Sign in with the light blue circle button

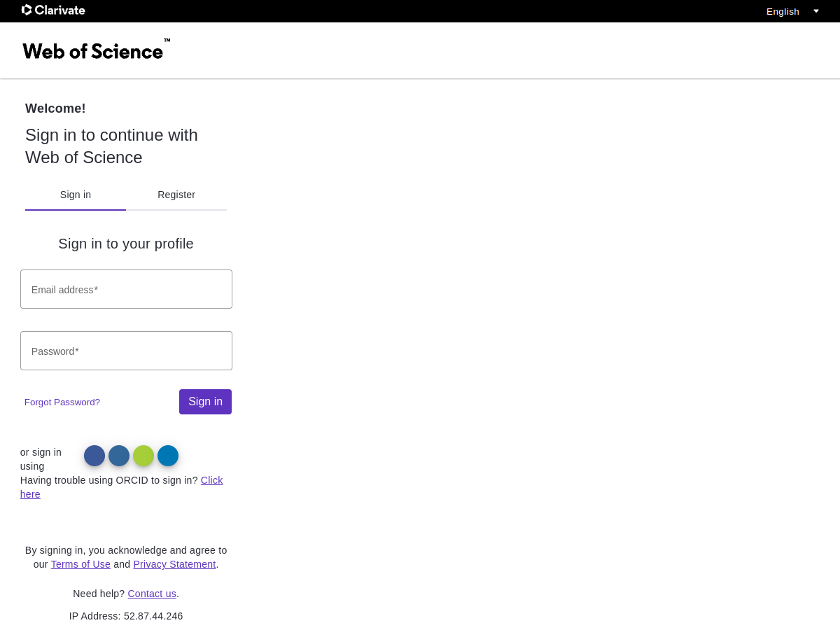coord(168,456)
